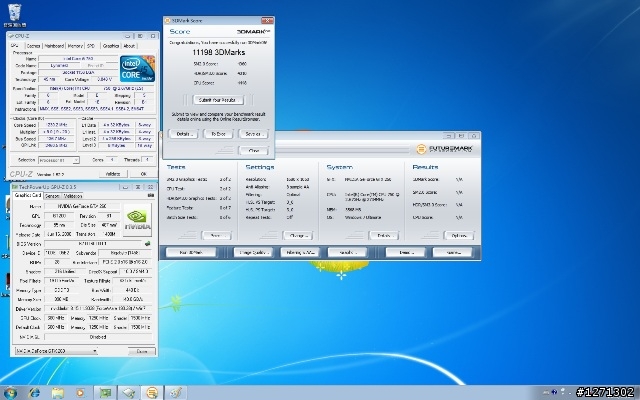Click Change button under the Settings section
Viewport: 640px width, 400px height.
[x=298, y=236]
